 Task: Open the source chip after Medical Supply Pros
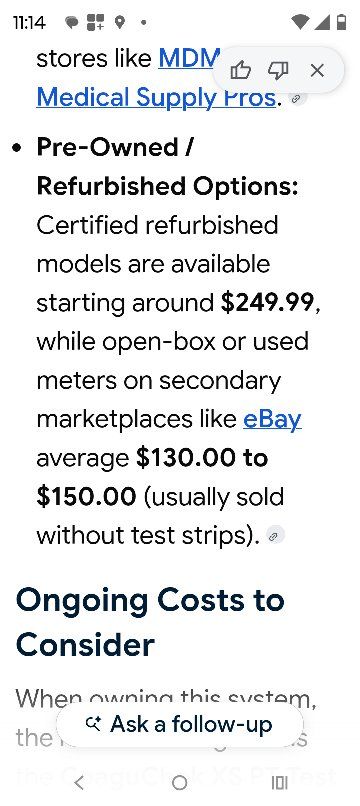tap(295, 99)
